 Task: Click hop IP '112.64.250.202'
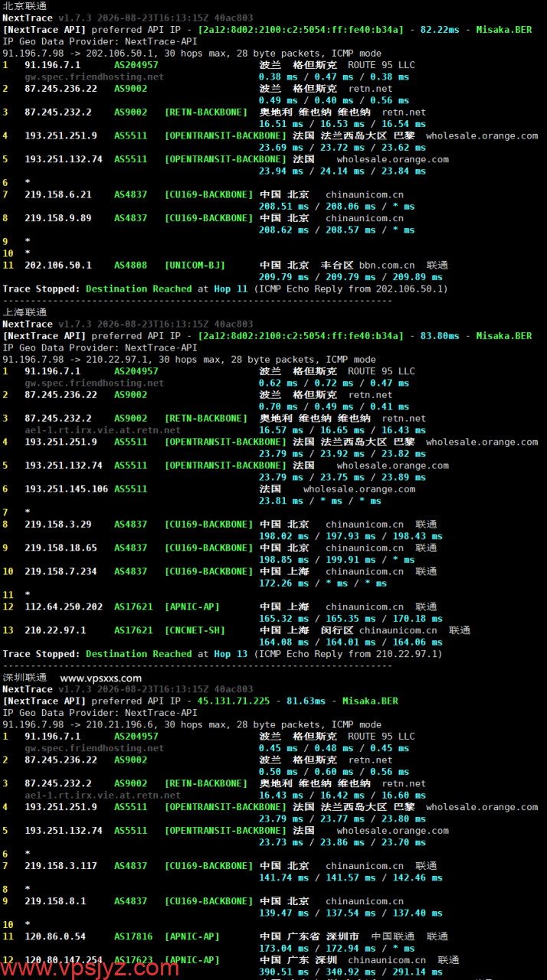tap(63, 607)
